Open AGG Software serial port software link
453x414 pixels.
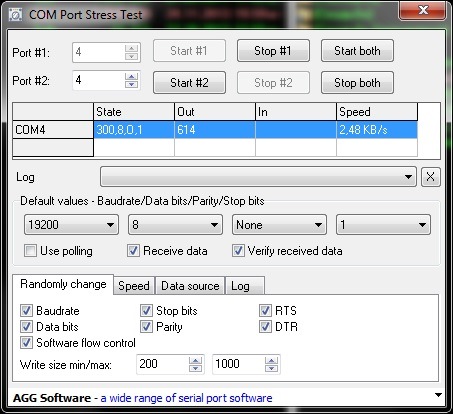tap(186, 398)
